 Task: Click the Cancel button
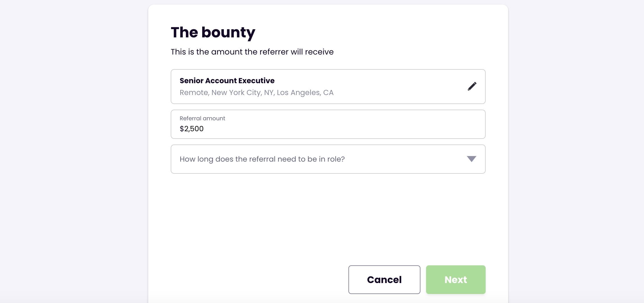click(x=384, y=280)
